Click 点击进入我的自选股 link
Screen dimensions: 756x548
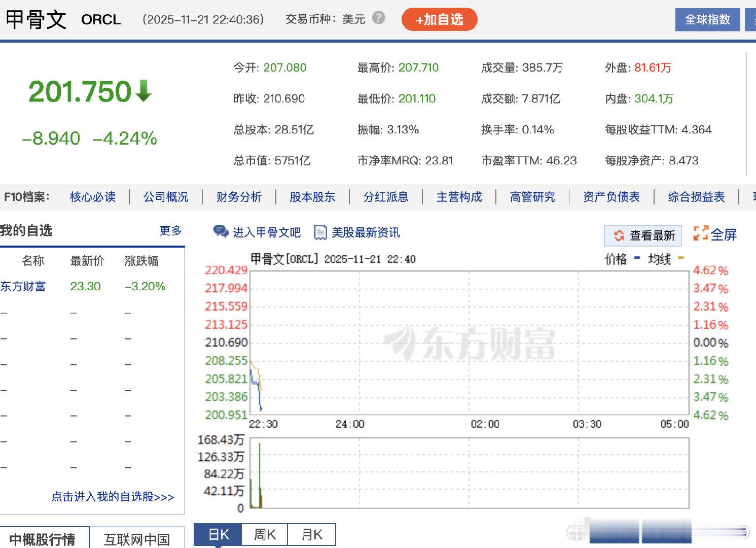pos(113,497)
